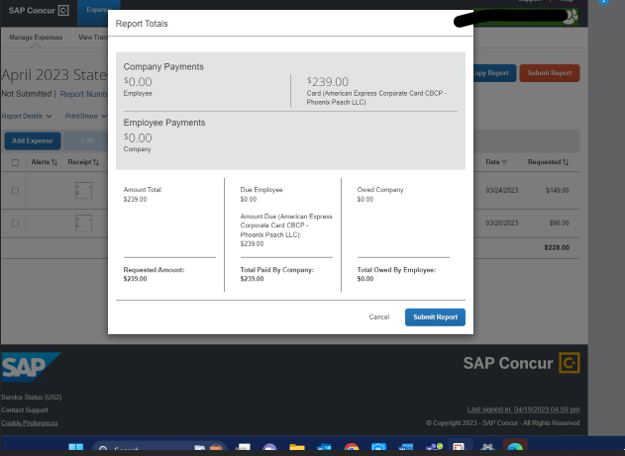Click the Report Totals dialog title
The height and width of the screenshot is (456, 625).
pyautogui.click(x=142, y=24)
